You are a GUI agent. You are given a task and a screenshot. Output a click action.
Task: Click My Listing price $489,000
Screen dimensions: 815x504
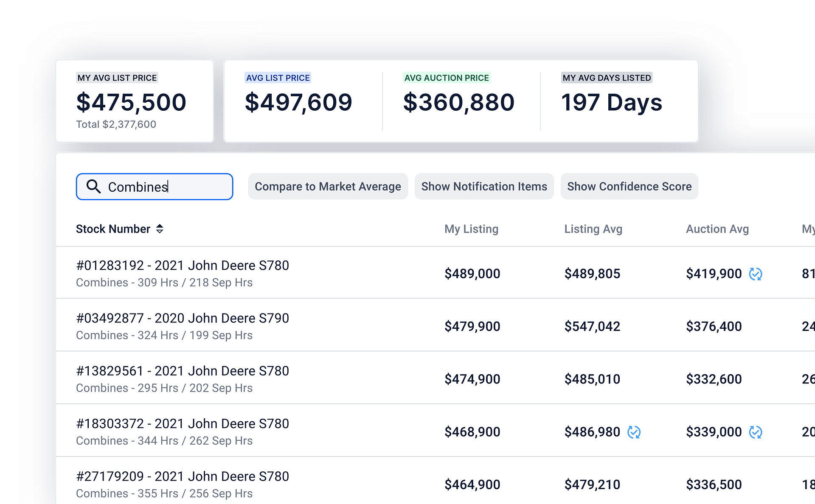[472, 274]
